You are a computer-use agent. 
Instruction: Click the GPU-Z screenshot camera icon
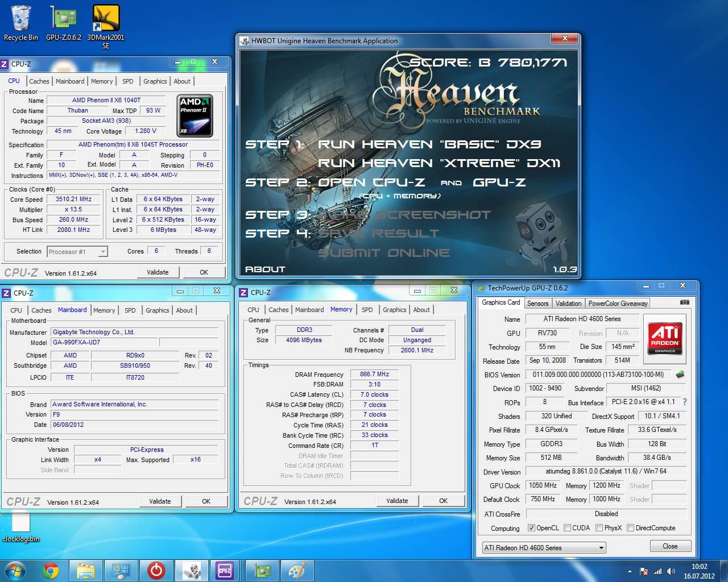685,302
